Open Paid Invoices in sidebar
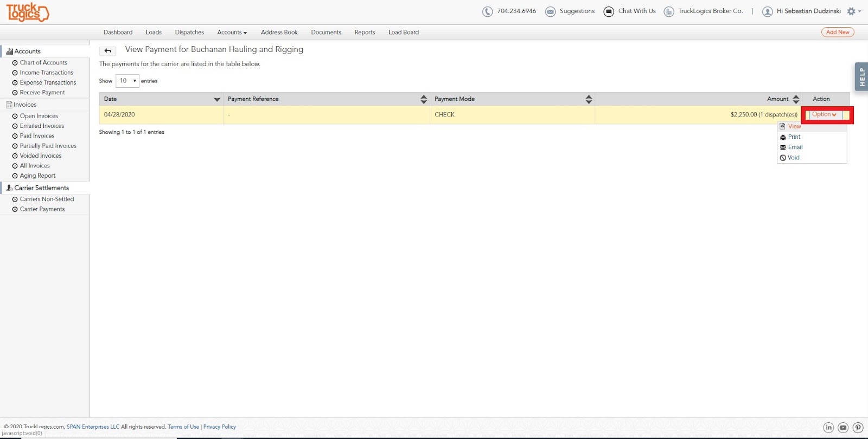Viewport: 868px width, 439px height. pyautogui.click(x=37, y=136)
